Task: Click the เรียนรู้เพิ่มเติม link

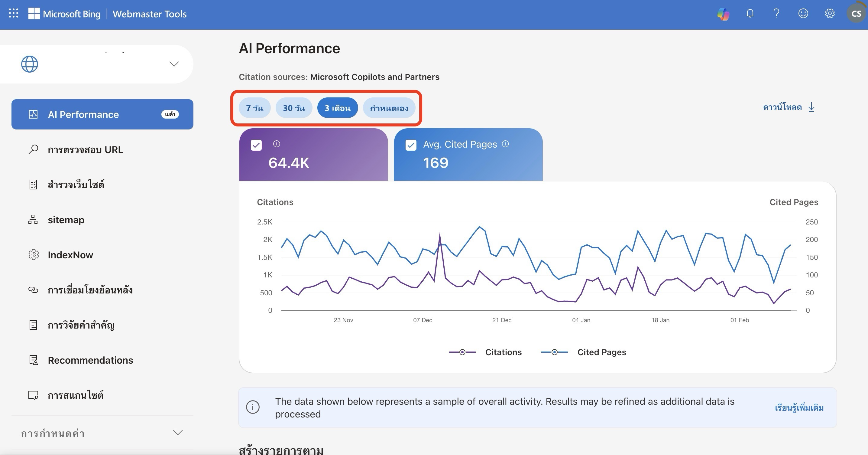Action: 799,408
